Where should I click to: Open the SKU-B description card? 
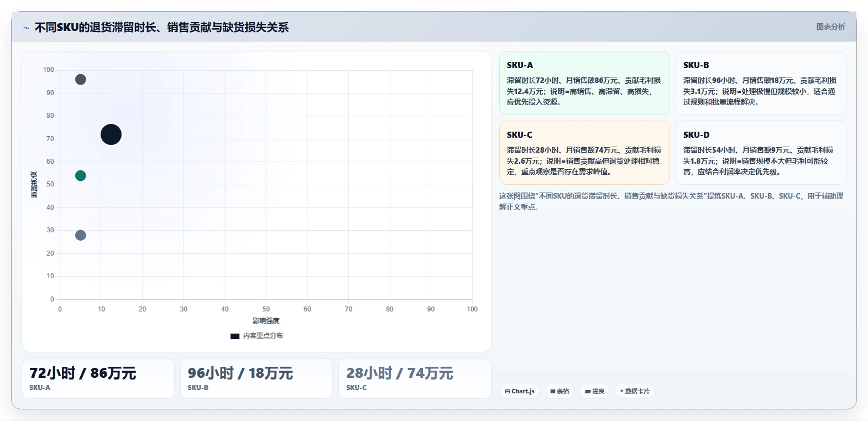click(761, 83)
